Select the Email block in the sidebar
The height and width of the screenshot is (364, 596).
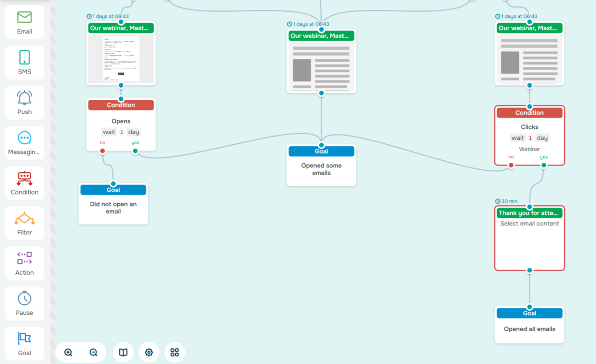coord(24,22)
